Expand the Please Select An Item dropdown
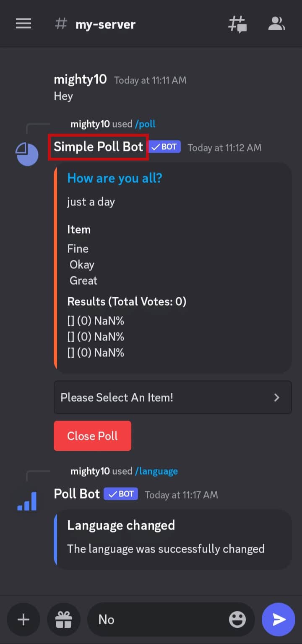The width and height of the screenshot is (302, 644). pos(172,397)
